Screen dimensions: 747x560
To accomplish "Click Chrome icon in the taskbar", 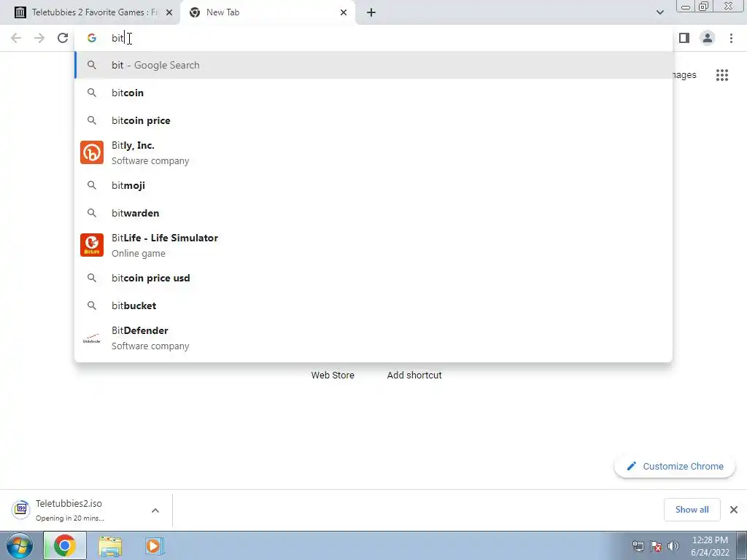I will coord(65,545).
